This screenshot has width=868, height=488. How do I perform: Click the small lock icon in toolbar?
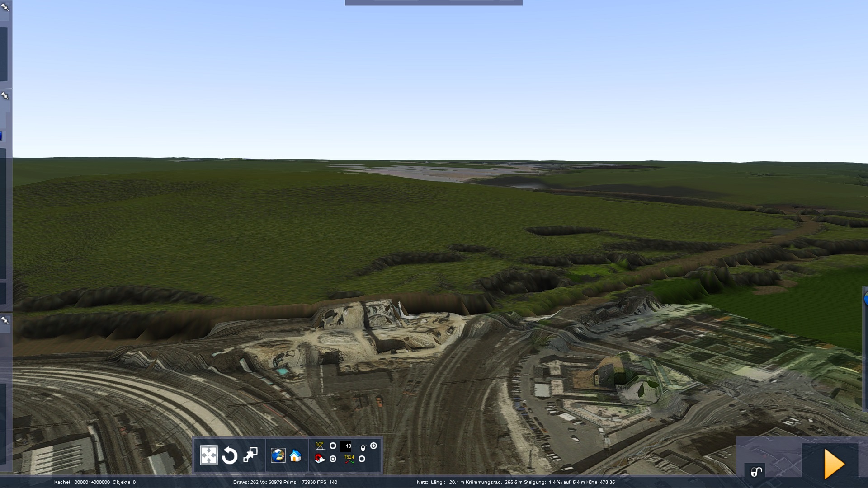[x=363, y=448]
